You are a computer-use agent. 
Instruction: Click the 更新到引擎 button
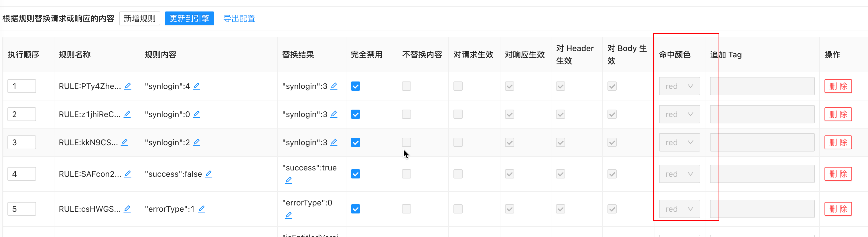pos(189,19)
